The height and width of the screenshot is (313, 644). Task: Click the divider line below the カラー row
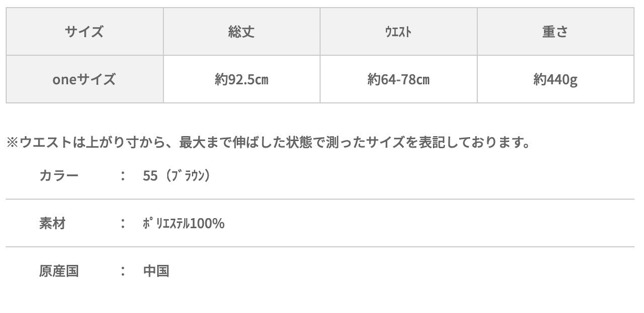(x=320, y=199)
